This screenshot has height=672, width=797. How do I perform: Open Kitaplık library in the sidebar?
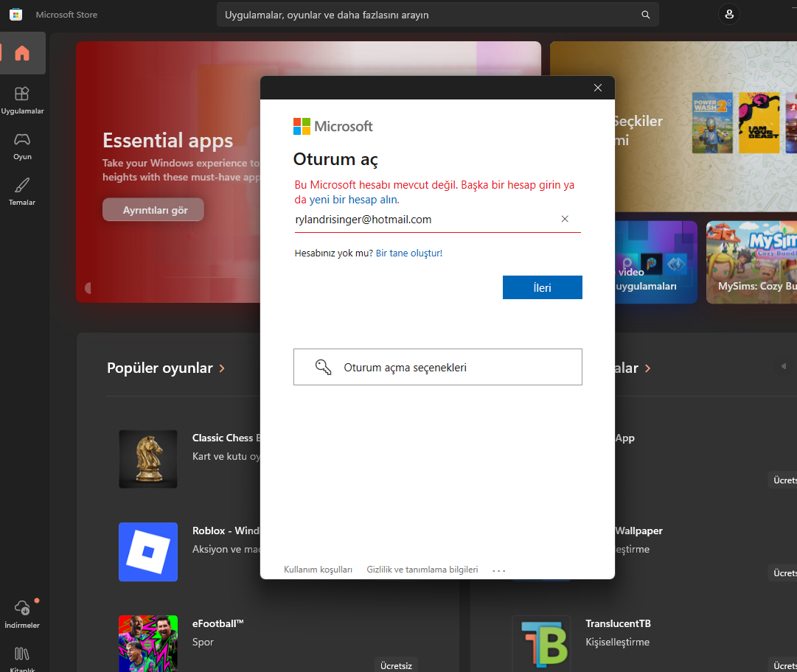point(22,659)
